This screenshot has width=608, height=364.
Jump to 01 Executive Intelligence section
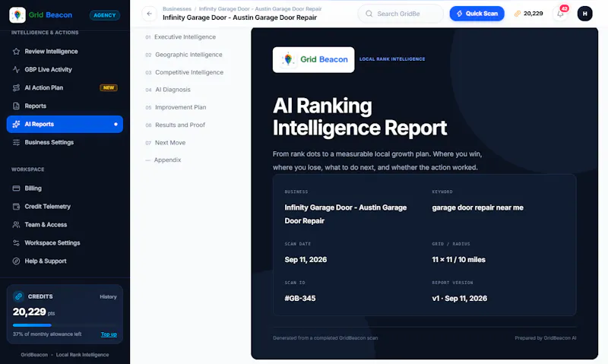pyautogui.click(x=181, y=36)
